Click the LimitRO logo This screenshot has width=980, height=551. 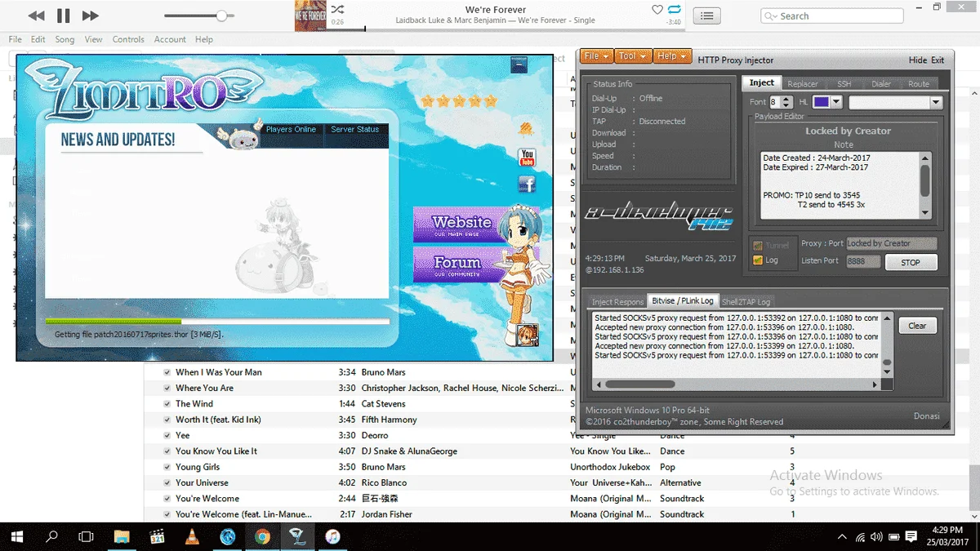(145, 90)
